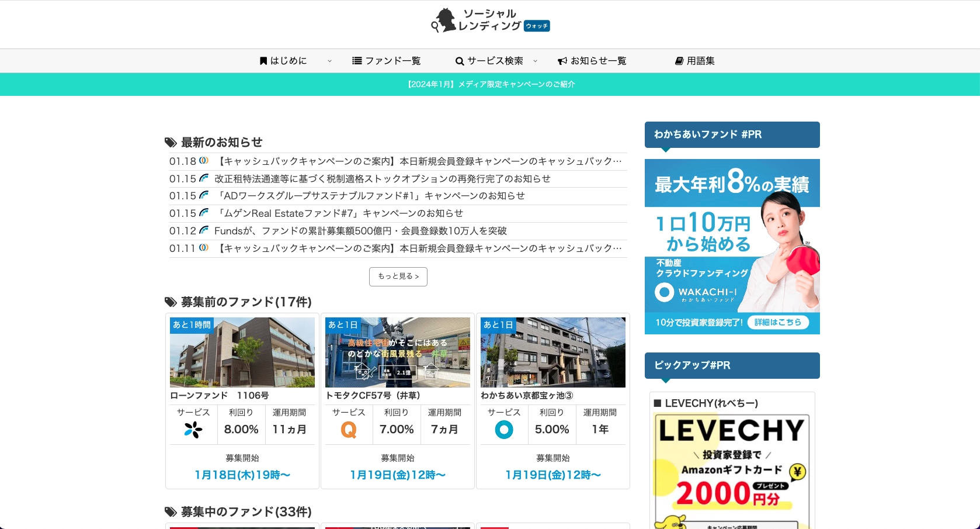The height and width of the screenshot is (529, 980).
Task: Open the 改正租特法通達 stock option news
Action: [x=383, y=179]
